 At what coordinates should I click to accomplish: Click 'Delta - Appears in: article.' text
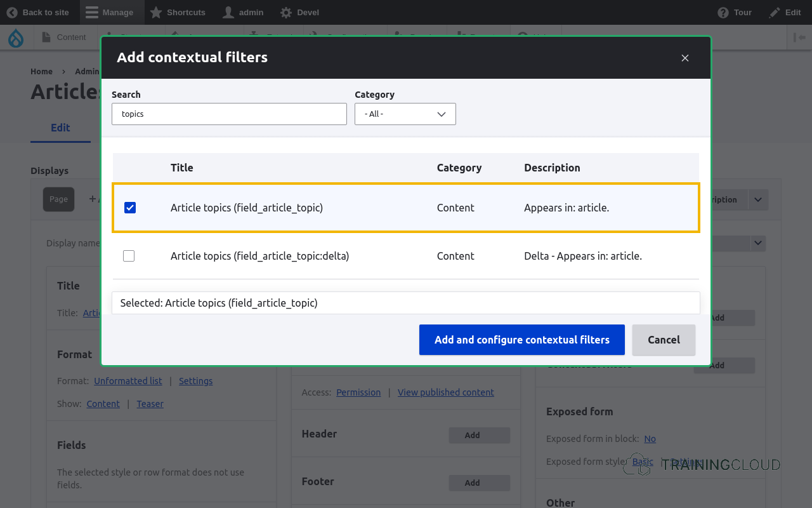(x=583, y=256)
